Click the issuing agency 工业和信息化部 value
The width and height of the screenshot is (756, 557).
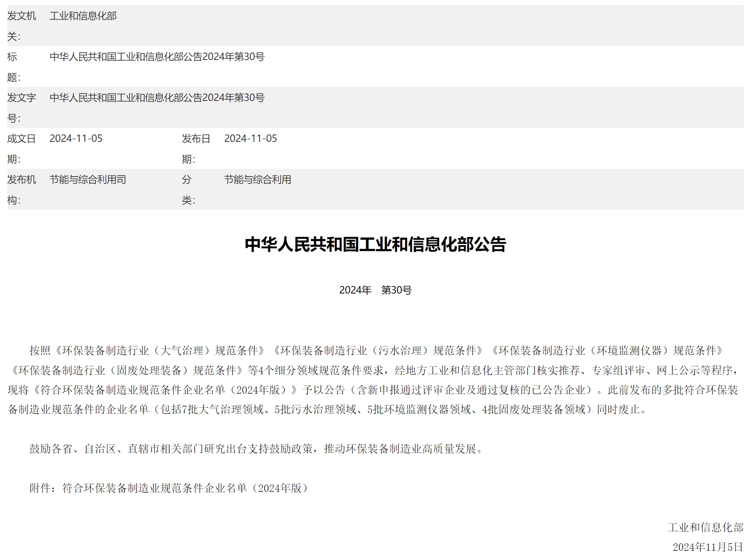[x=85, y=16]
